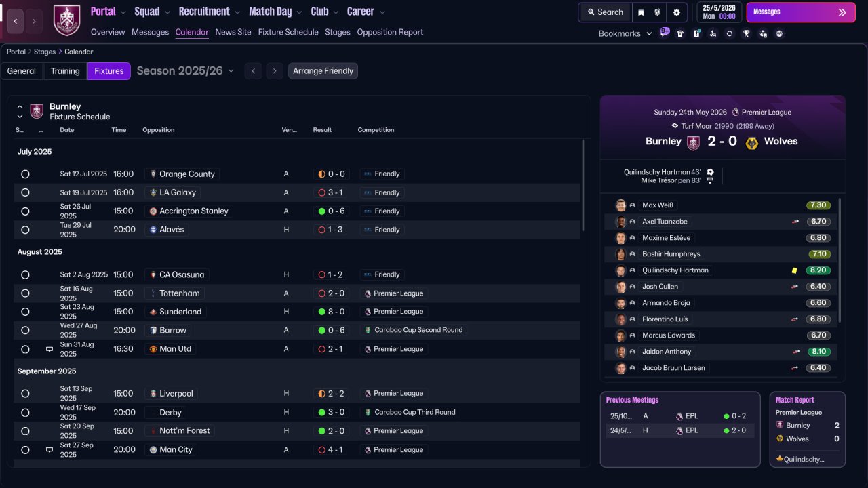
Task: Click the Tottenham club badge
Action: tap(153, 293)
